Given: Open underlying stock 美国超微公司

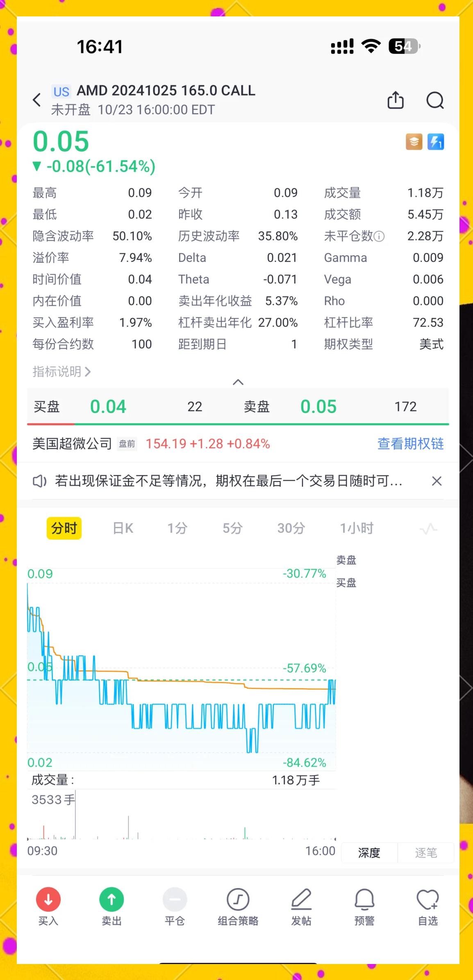Looking at the screenshot, I should [x=72, y=444].
